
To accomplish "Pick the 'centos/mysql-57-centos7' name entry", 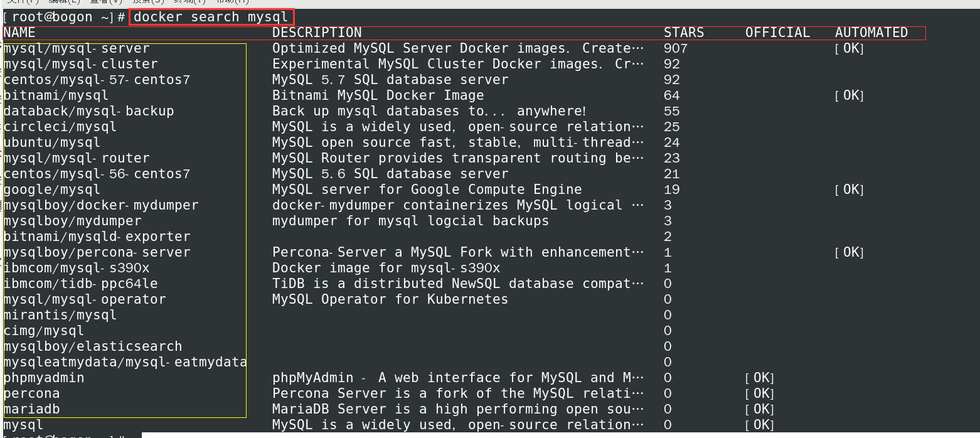I will coord(97,80).
